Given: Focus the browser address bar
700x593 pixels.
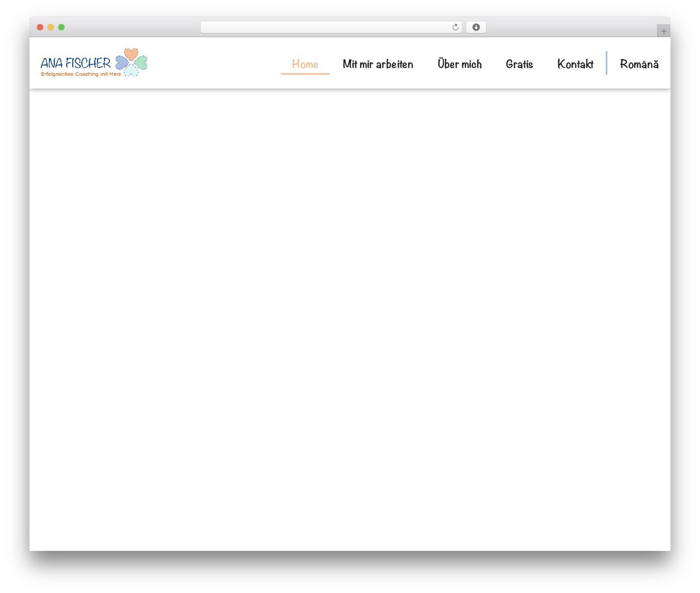Looking at the screenshot, I should tap(331, 27).
